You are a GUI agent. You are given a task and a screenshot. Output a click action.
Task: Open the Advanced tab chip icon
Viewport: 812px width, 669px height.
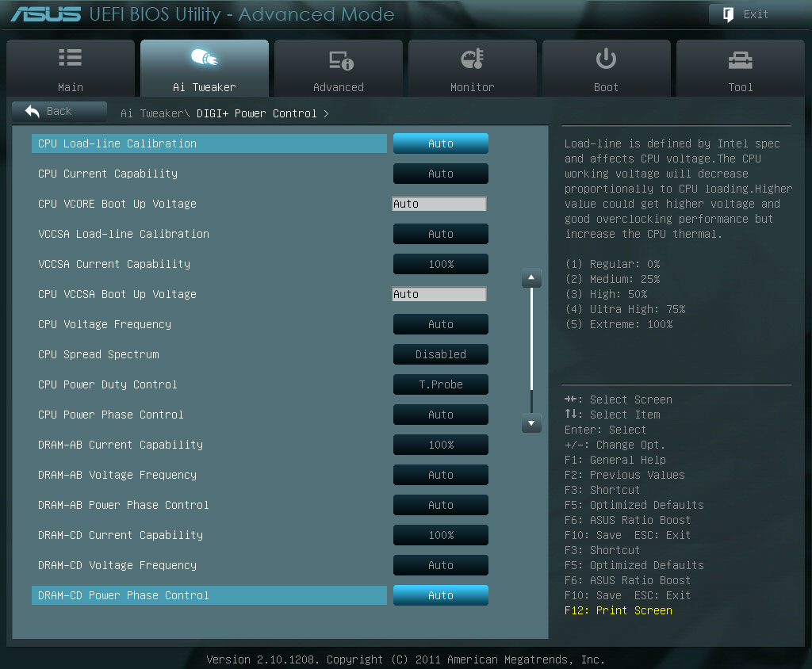tap(340, 60)
